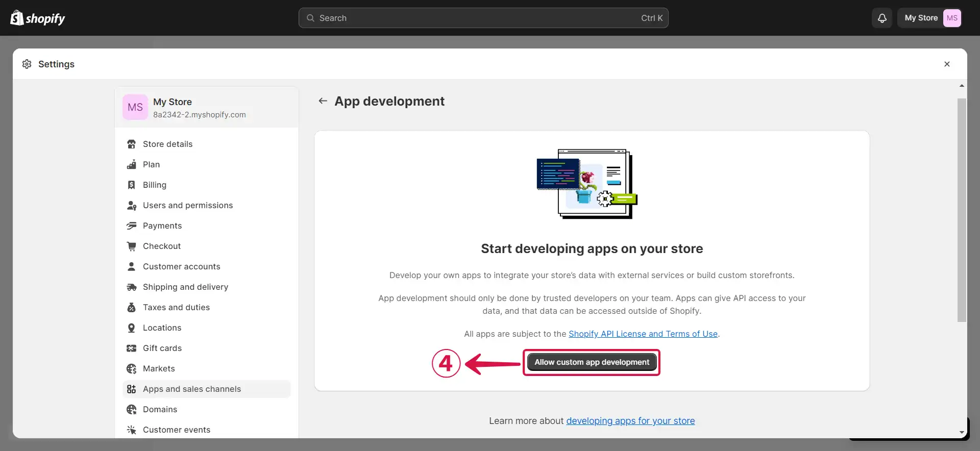The height and width of the screenshot is (451, 980).
Task: Open Customer events
Action: (207, 430)
